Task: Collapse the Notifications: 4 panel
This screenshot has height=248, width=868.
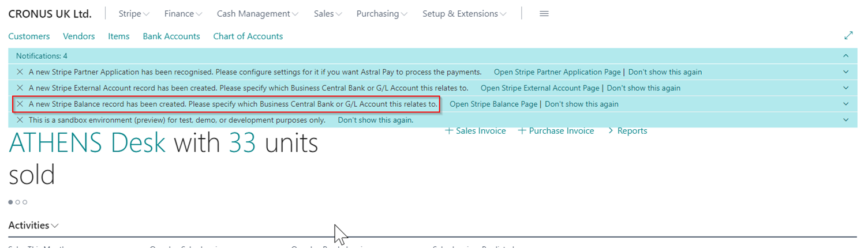Action: coord(845,56)
